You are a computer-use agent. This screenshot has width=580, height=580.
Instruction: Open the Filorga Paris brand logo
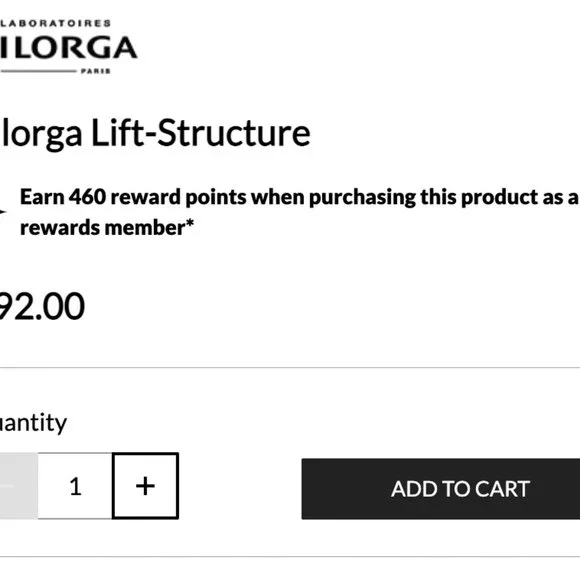[68, 47]
